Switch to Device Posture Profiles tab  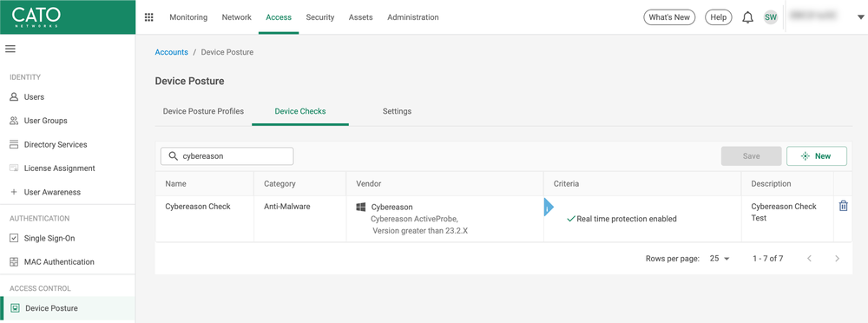pos(203,111)
